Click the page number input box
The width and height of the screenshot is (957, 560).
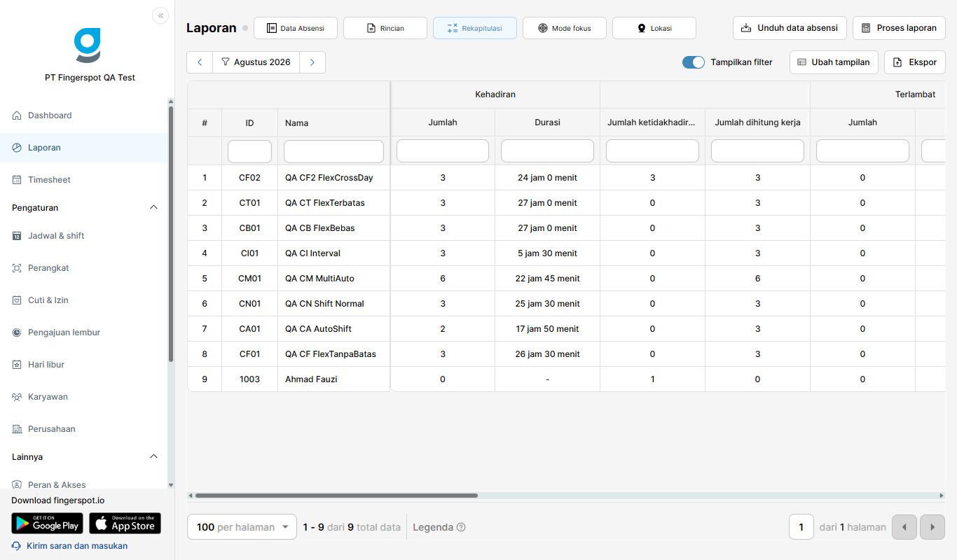coord(801,527)
